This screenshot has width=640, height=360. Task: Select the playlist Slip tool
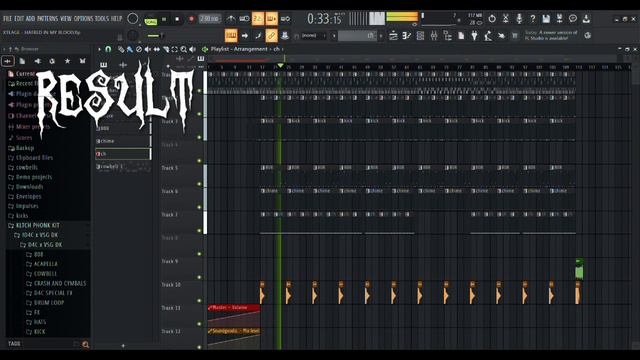157,49
